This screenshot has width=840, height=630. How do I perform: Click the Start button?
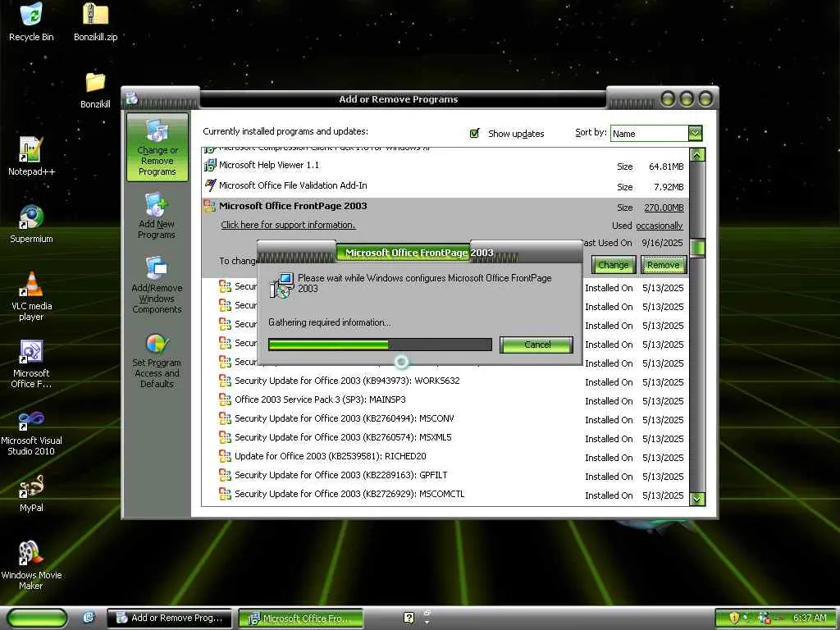pos(37,619)
